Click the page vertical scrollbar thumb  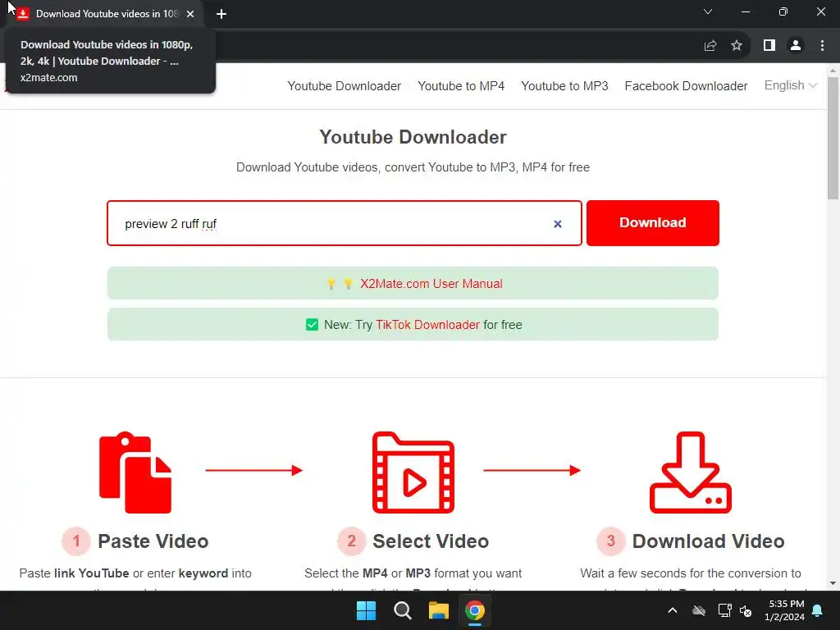click(x=833, y=138)
